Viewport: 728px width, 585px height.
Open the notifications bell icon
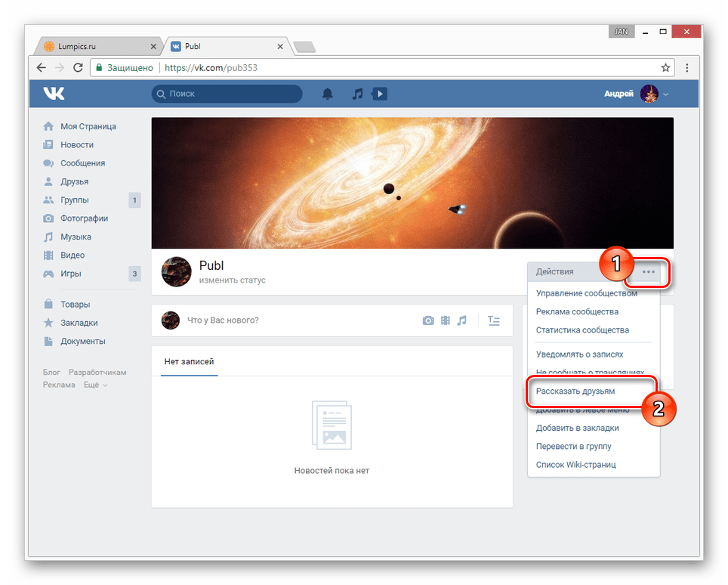327,94
